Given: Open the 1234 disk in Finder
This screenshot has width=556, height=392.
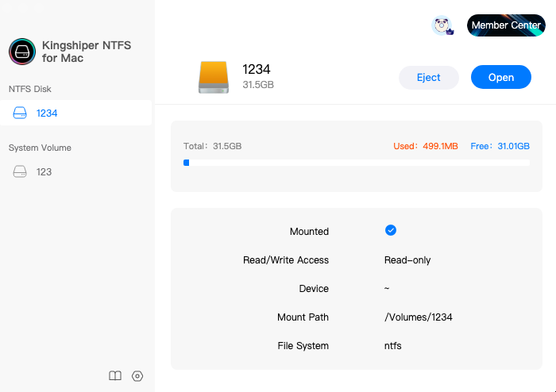Looking at the screenshot, I should point(500,77).
